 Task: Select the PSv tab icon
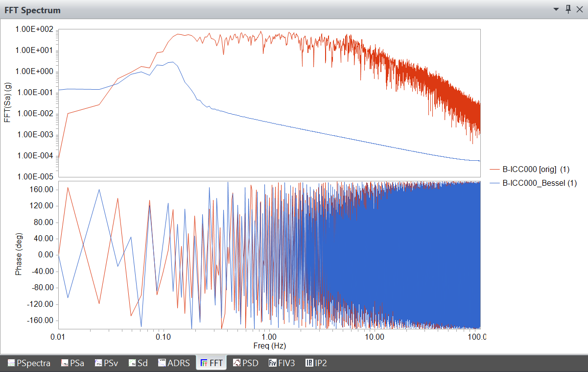point(98,363)
